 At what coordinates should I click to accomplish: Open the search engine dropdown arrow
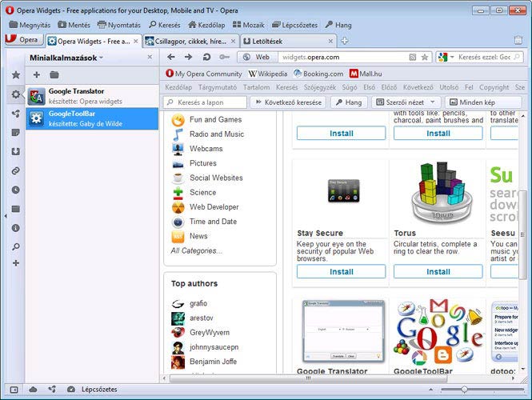pos(452,57)
